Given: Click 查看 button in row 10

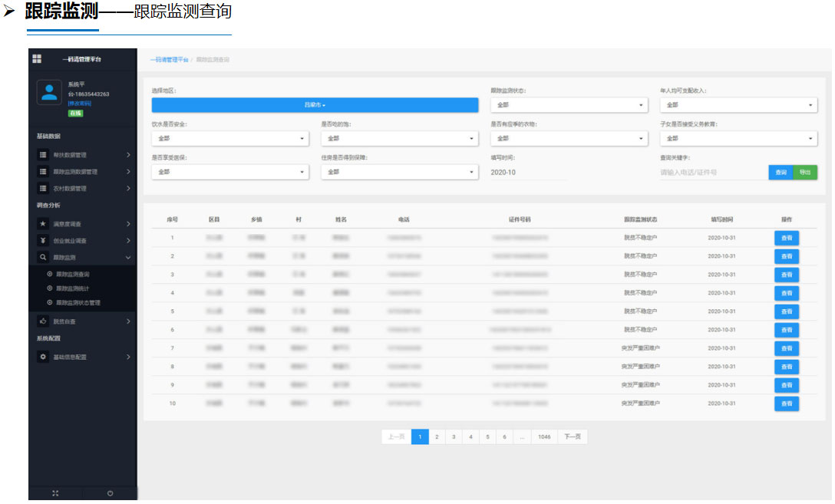Looking at the screenshot, I should click(787, 404).
